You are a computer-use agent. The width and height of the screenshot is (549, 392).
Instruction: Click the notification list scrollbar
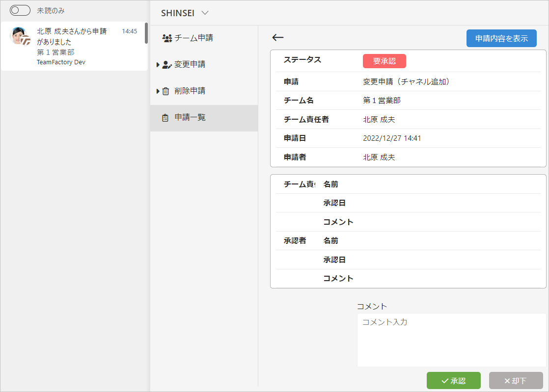146,33
